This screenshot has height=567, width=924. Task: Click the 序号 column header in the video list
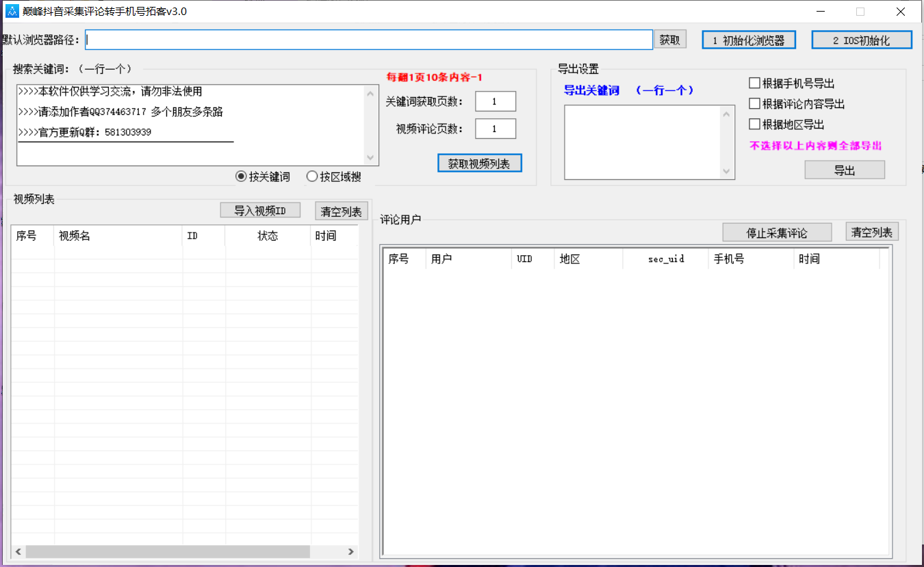(x=33, y=236)
